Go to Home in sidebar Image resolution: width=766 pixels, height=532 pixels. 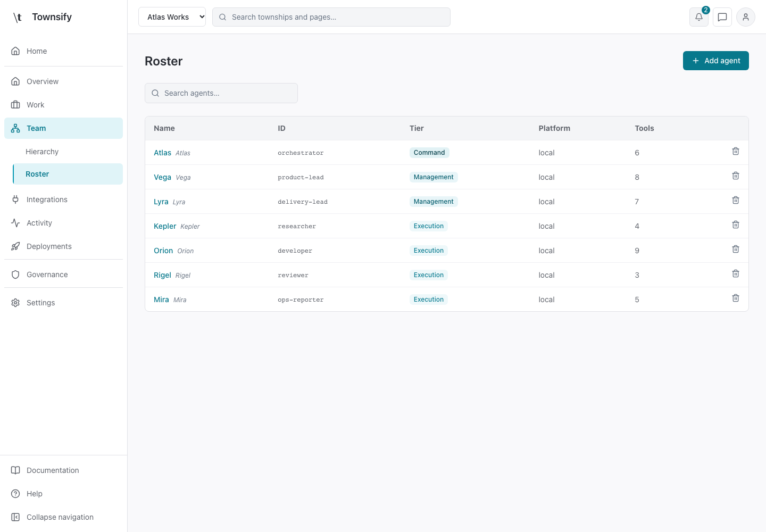[63, 51]
